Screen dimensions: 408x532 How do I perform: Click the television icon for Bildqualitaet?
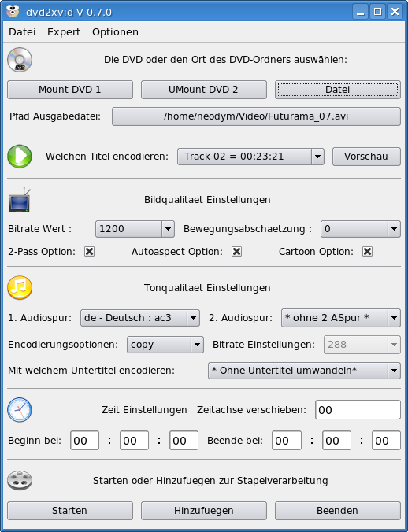(x=20, y=200)
